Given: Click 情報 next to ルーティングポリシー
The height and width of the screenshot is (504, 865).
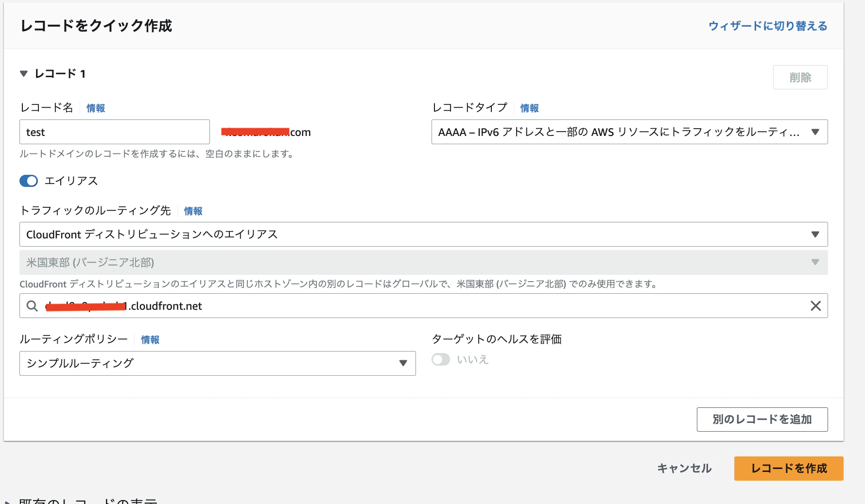Looking at the screenshot, I should click(x=150, y=339).
